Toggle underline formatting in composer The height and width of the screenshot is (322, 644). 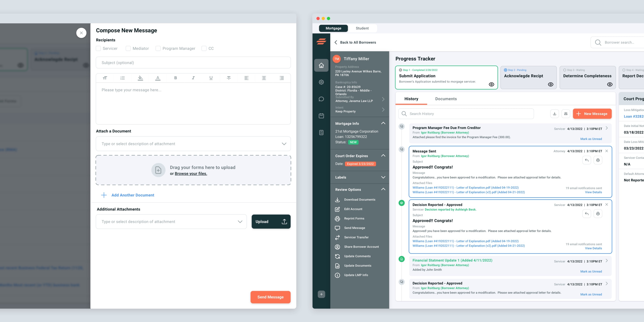tap(211, 78)
